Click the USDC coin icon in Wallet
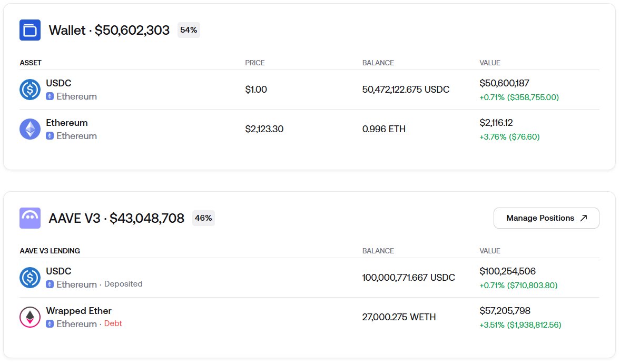The height and width of the screenshot is (364, 620). pos(30,90)
